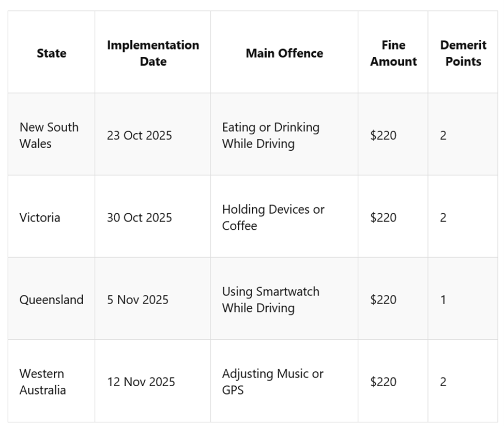This screenshot has width=504, height=426.
Task: Select the Western Australia cell
Action: coord(43,382)
